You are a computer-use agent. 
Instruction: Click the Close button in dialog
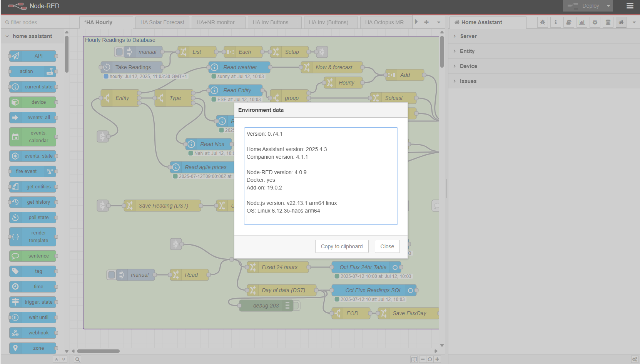pos(387,246)
